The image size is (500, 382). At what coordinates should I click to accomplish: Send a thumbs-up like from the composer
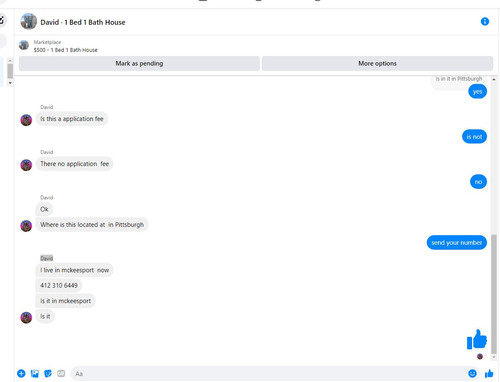pos(489,373)
